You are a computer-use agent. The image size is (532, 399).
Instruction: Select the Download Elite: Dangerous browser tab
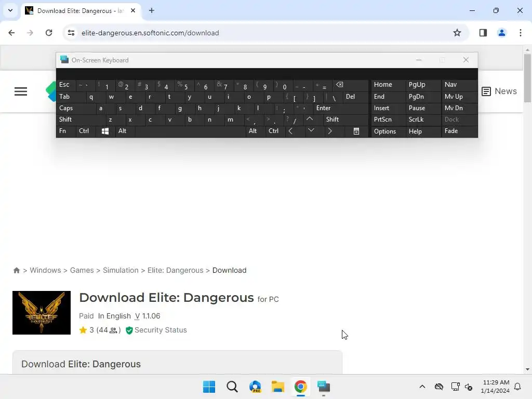pos(81,11)
